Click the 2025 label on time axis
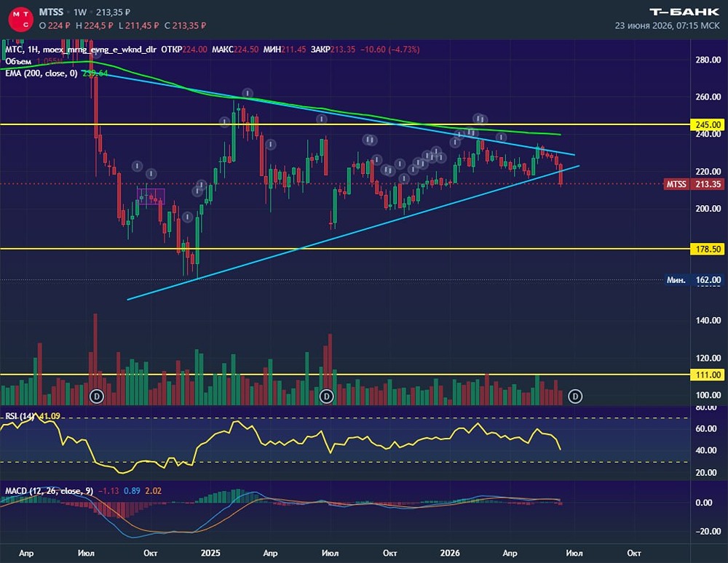Image resolution: width=728 pixels, height=563 pixels. point(210,553)
